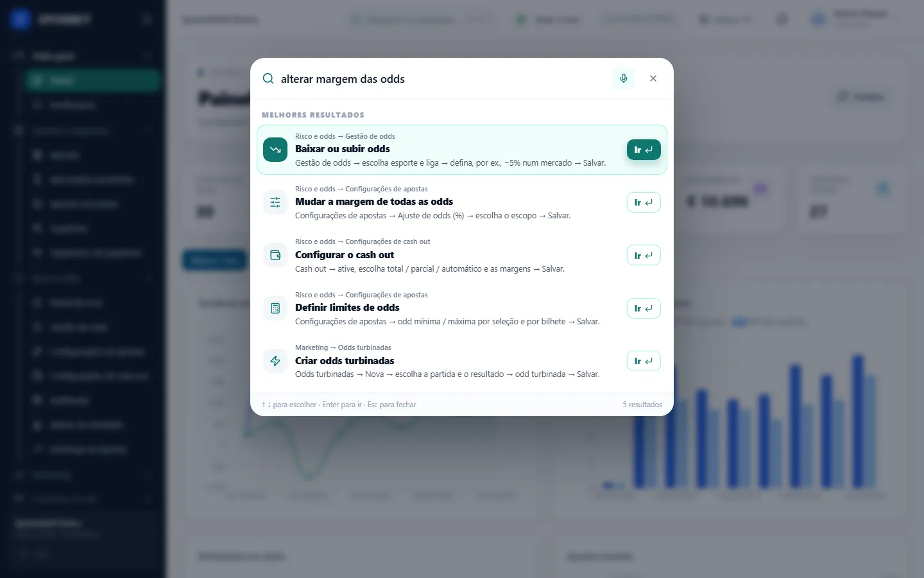Focus the search field containing "alterar margem das odds"
The height and width of the screenshot is (578, 924).
click(x=443, y=79)
